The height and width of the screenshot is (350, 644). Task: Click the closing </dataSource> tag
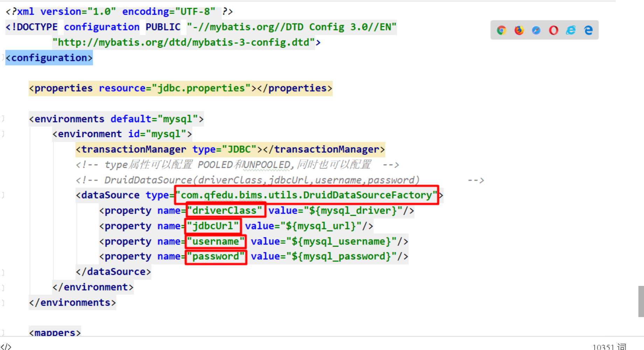[113, 272]
